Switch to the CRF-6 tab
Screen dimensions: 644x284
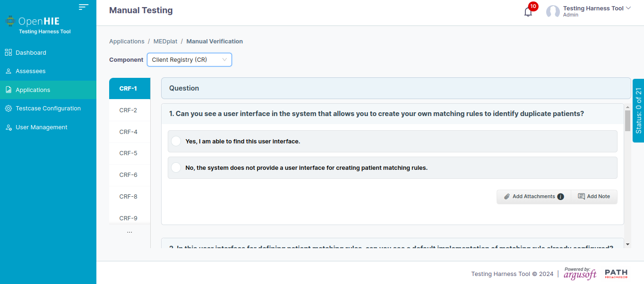pos(129,175)
